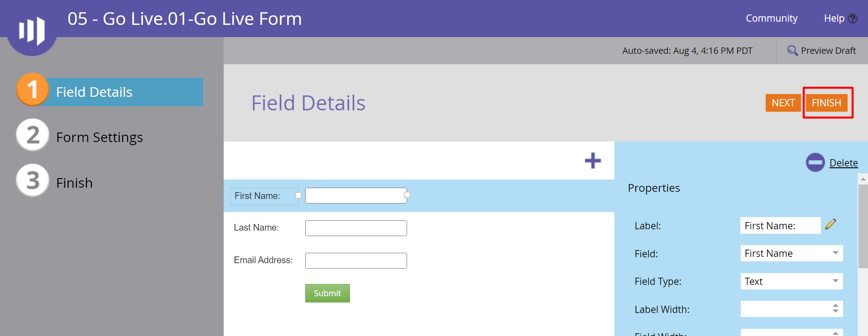The image size is (868, 336).
Task: Open the Community link
Action: [x=772, y=19]
